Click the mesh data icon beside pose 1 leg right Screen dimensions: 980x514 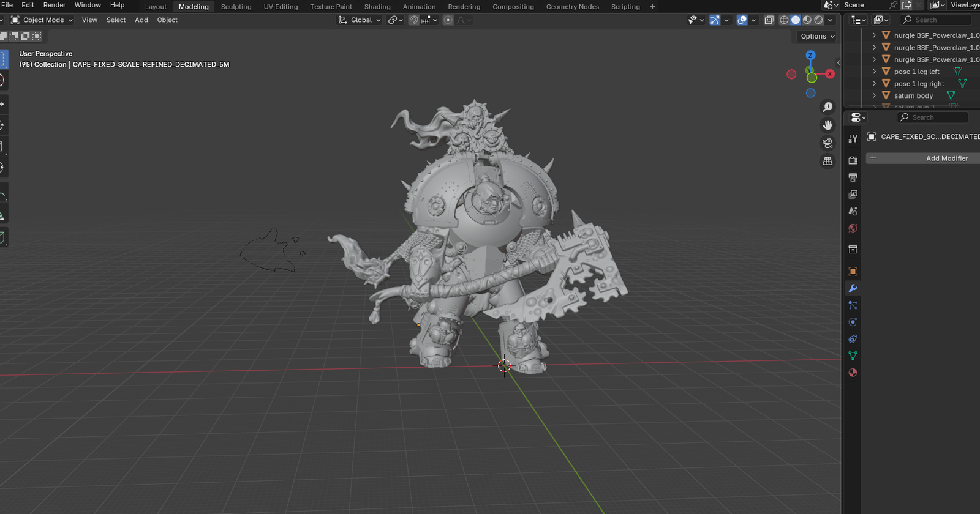click(962, 83)
